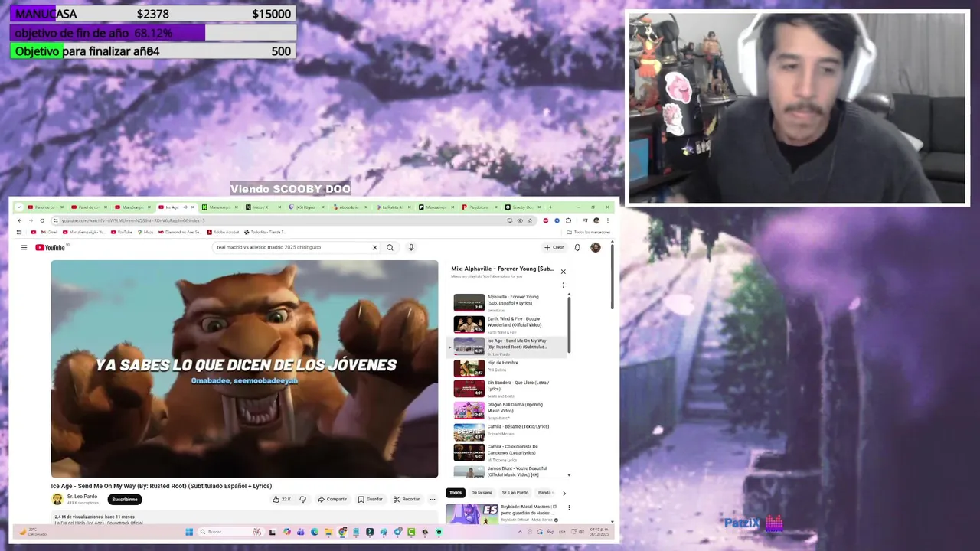Open the Maps bookmark

146,232
